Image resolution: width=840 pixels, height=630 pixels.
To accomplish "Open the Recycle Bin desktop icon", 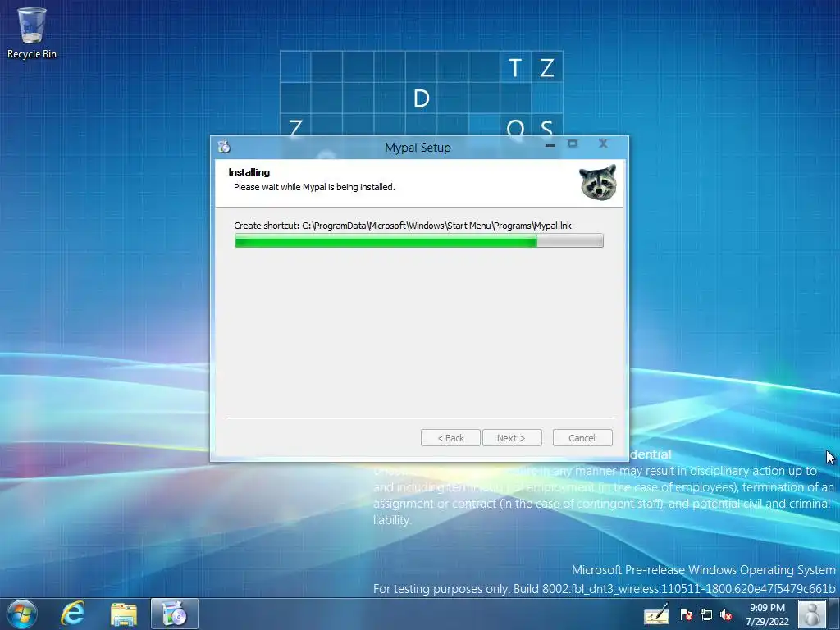I will pos(32,33).
